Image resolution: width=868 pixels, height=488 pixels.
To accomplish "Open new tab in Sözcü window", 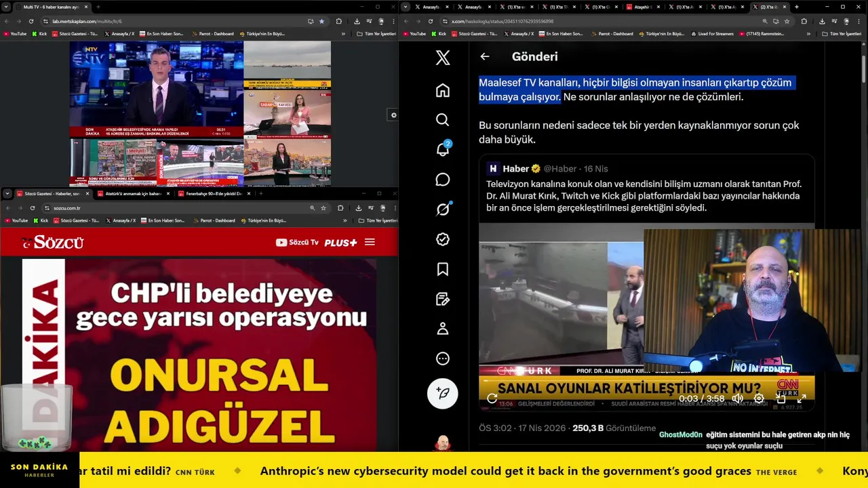I will click(x=260, y=194).
